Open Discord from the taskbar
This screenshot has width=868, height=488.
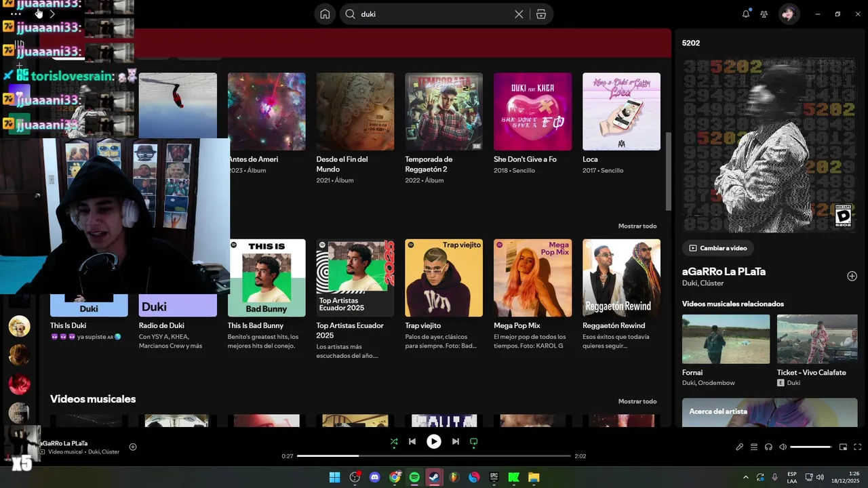tap(374, 477)
